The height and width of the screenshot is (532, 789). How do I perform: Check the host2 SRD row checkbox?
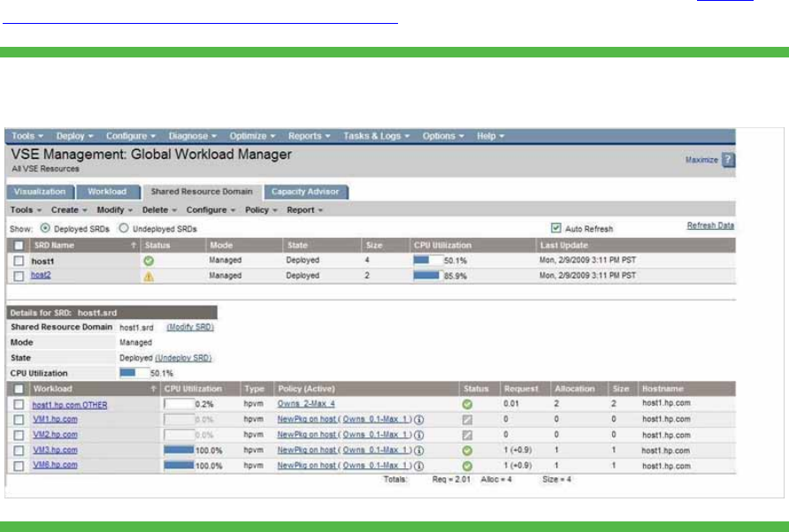point(19,277)
